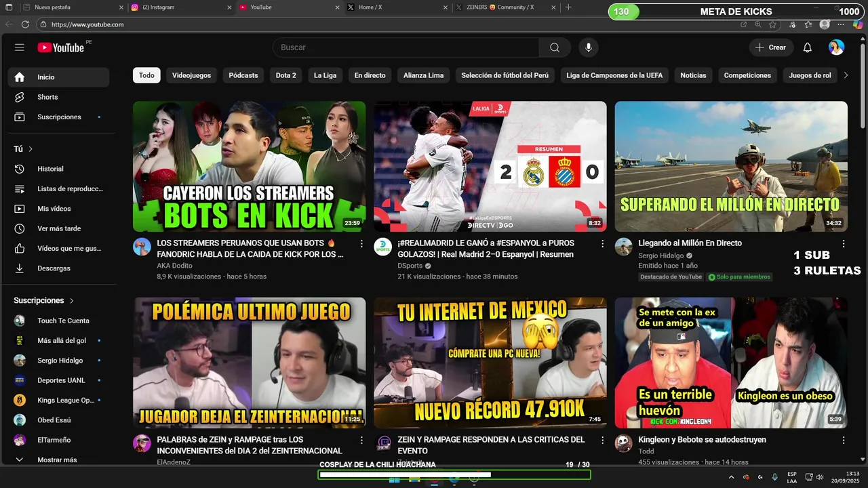This screenshot has height=488, width=868.
Task: Expand Mostrar más subscriptions
Action: [x=58, y=460]
